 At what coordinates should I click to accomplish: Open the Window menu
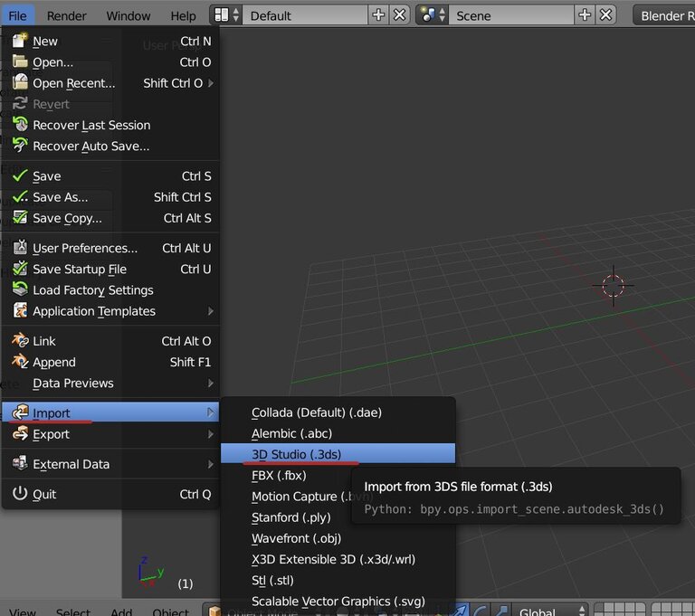point(129,16)
